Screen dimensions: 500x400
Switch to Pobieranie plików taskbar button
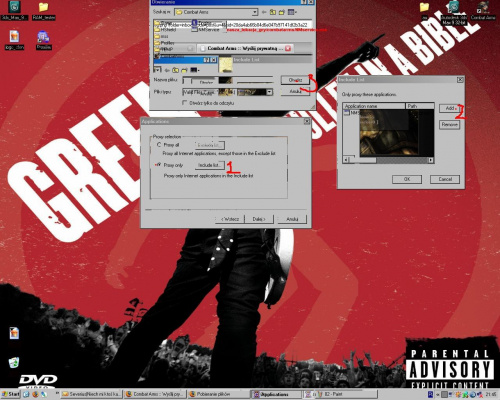pos(218,394)
